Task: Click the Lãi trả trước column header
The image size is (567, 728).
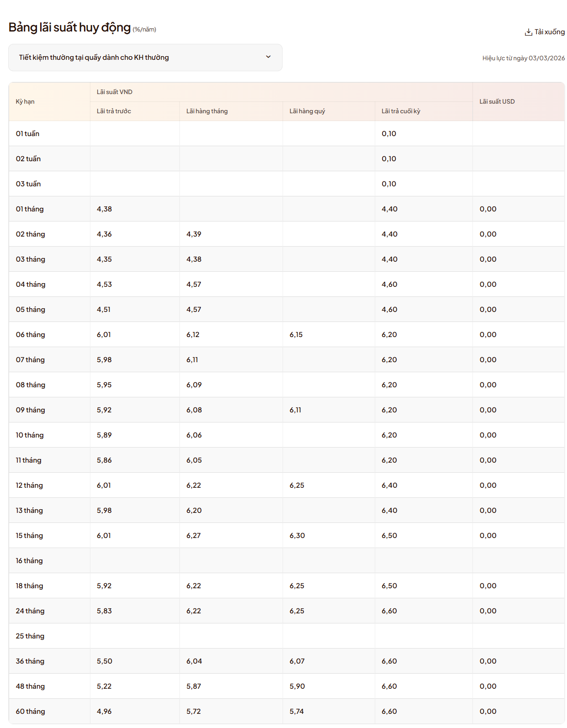Action: pos(114,111)
